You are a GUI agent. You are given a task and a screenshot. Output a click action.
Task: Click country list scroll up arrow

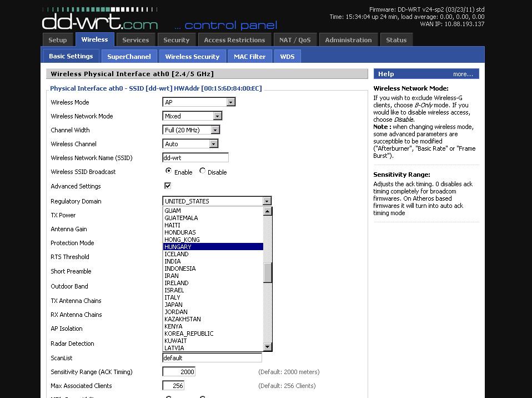(x=267, y=211)
